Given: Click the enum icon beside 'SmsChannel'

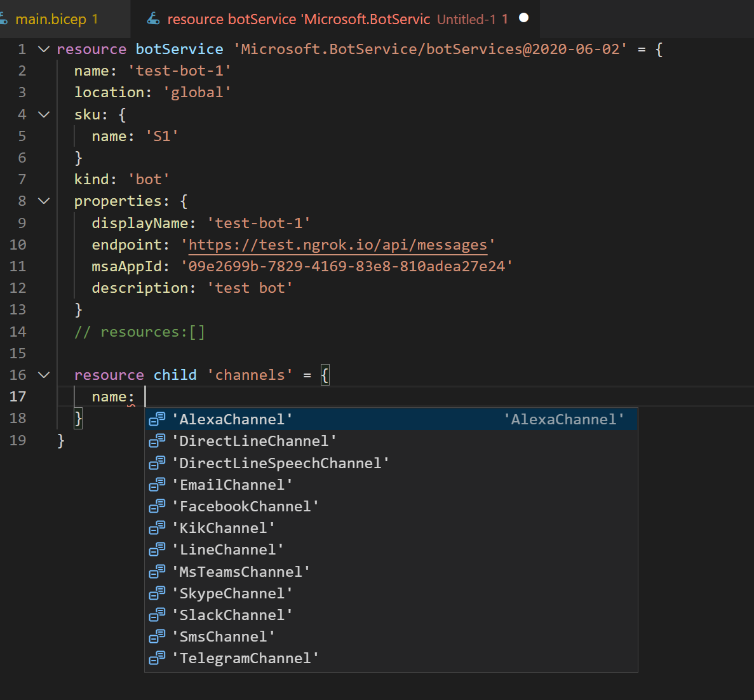Looking at the screenshot, I should [x=157, y=636].
